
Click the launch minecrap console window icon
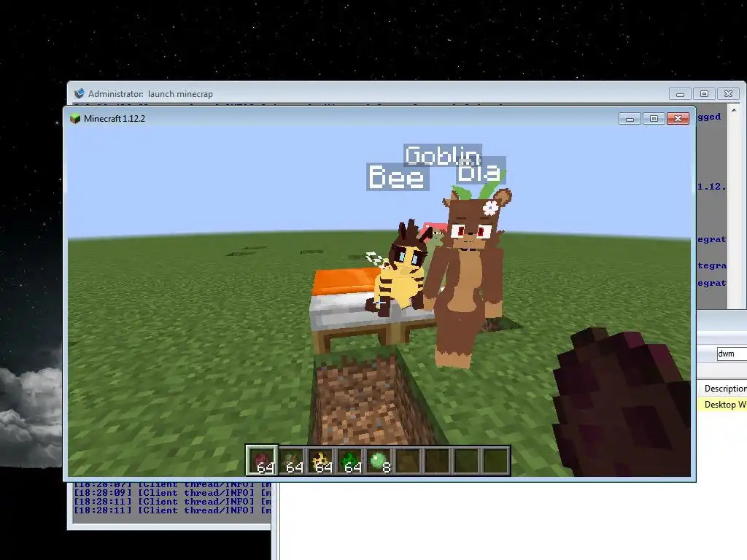[79, 93]
